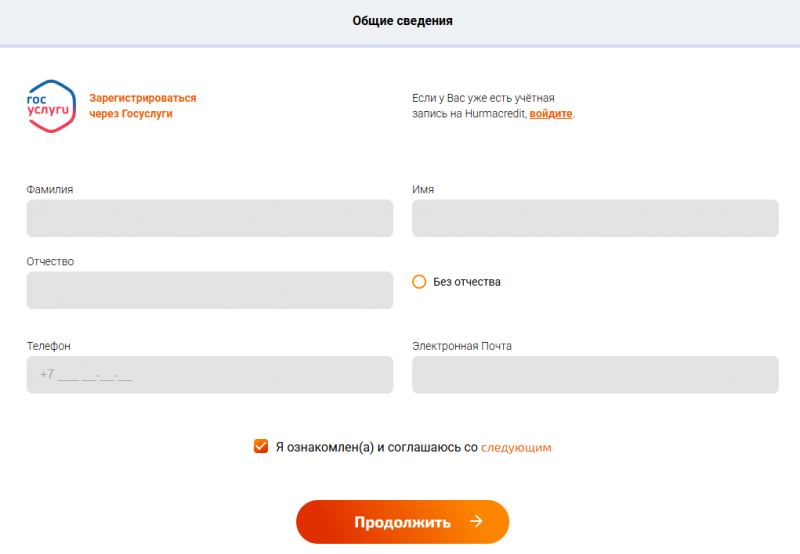The width and height of the screenshot is (800, 554).
Task: Click the Я ознакомлен(а) и соглашаюсь text
Action: pyautogui.click(x=376, y=448)
